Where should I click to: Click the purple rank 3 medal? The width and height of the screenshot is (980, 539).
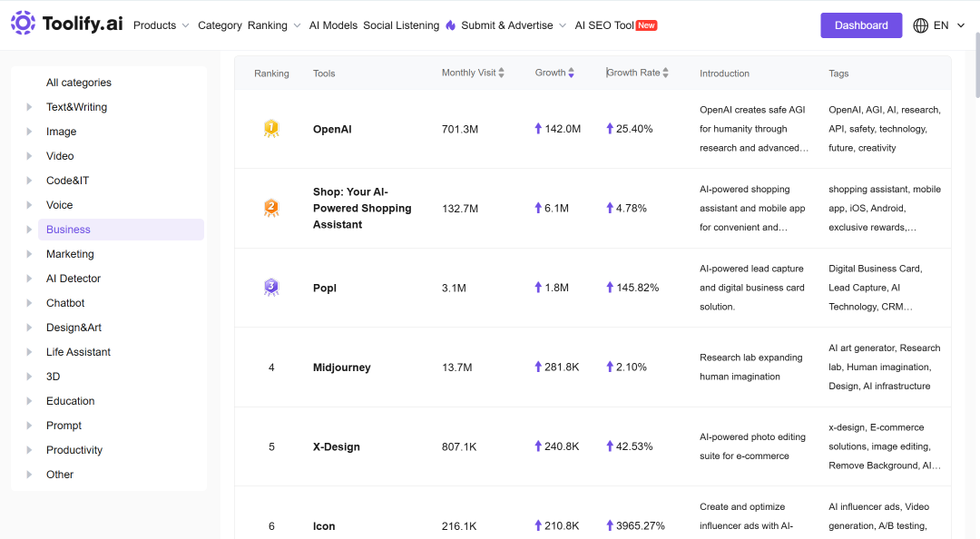click(x=271, y=288)
